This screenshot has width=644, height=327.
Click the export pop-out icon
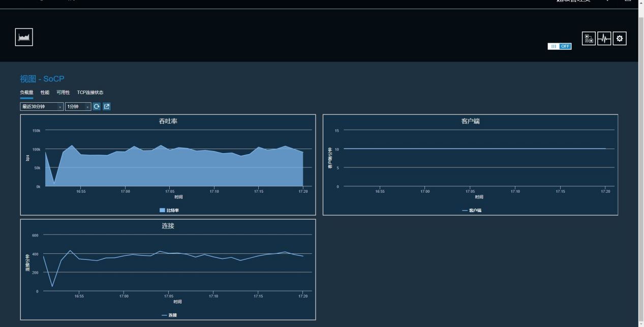click(x=107, y=107)
